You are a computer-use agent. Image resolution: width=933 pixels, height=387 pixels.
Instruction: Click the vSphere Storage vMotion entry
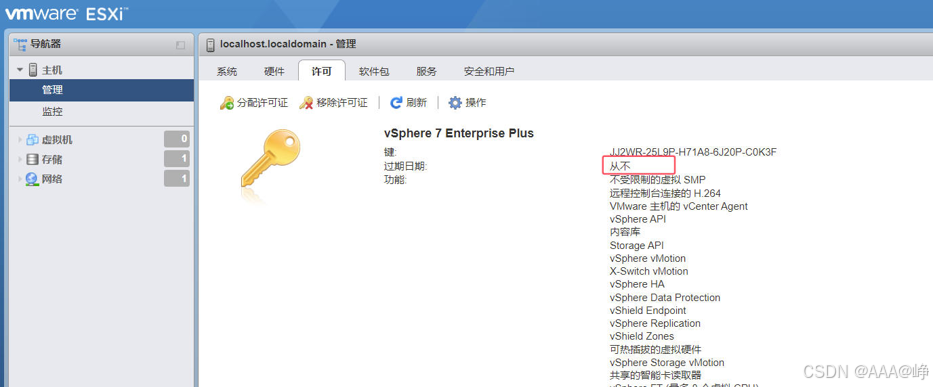pos(667,363)
